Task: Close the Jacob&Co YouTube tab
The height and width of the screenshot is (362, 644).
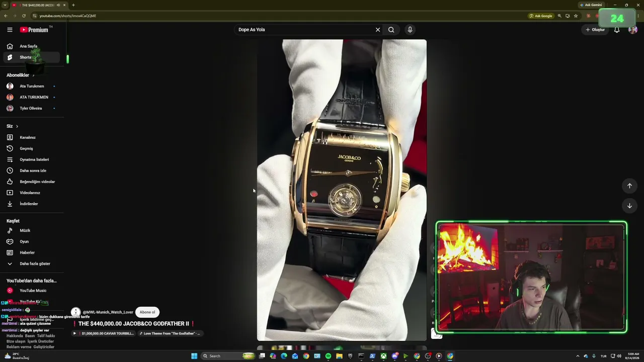Action: pos(64,5)
